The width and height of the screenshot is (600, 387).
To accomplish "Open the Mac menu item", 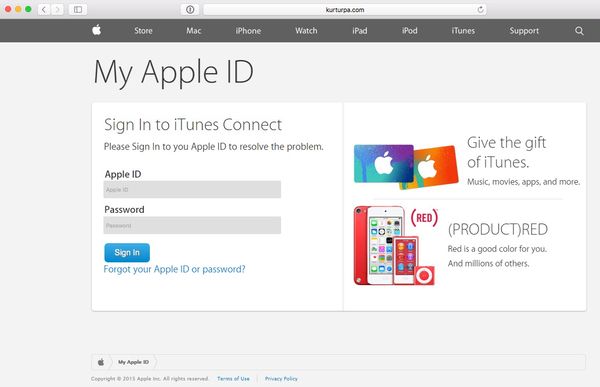I will tap(194, 31).
